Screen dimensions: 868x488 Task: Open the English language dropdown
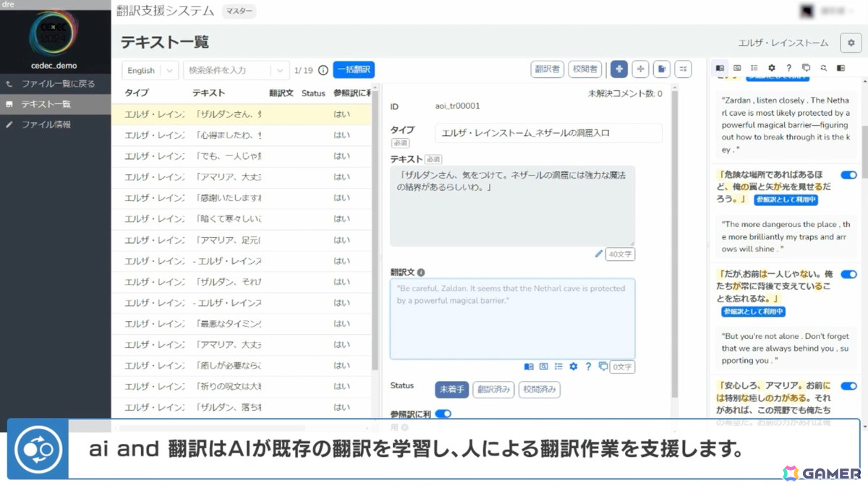coord(150,70)
